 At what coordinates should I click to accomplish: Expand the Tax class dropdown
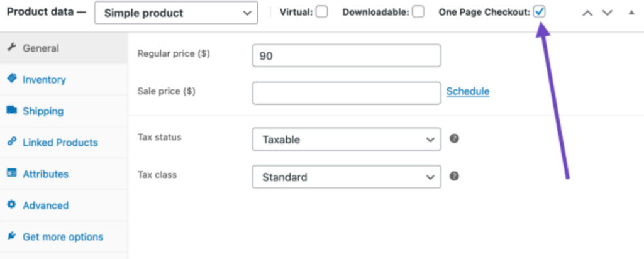(347, 177)
